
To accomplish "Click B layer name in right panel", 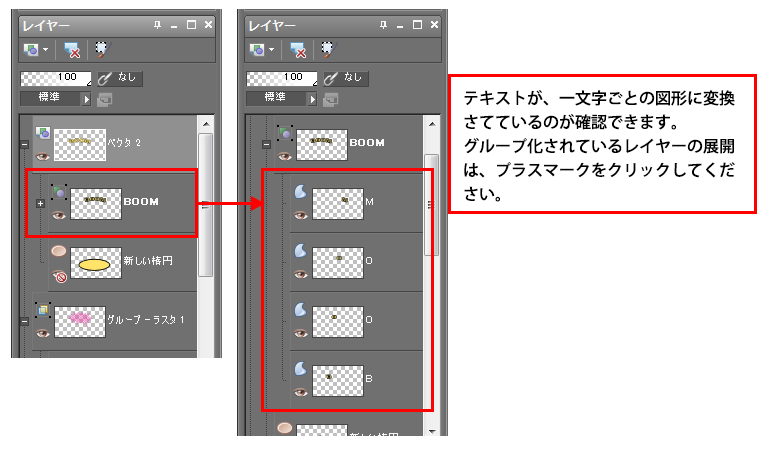I will click(x=369, y=379).
